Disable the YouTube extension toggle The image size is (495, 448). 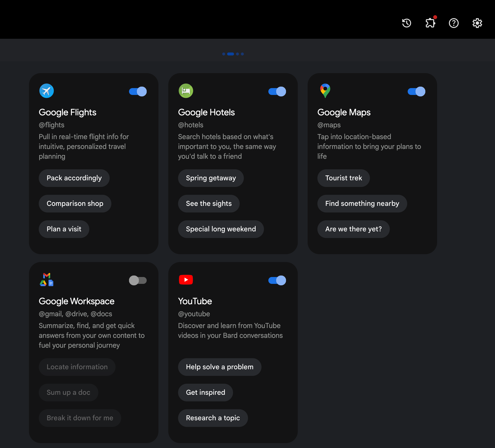coord(277,280)
